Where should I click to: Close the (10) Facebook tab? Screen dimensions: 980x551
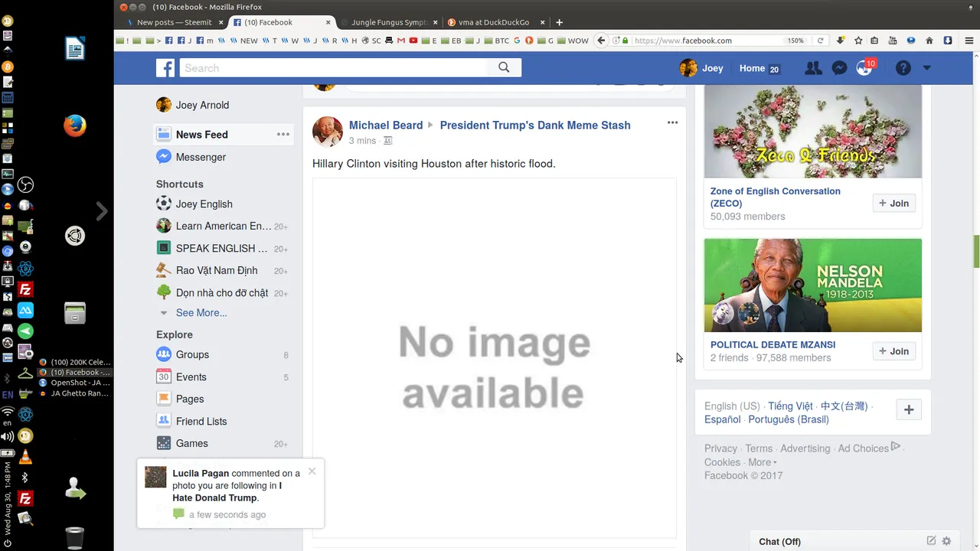coord(328,22)
